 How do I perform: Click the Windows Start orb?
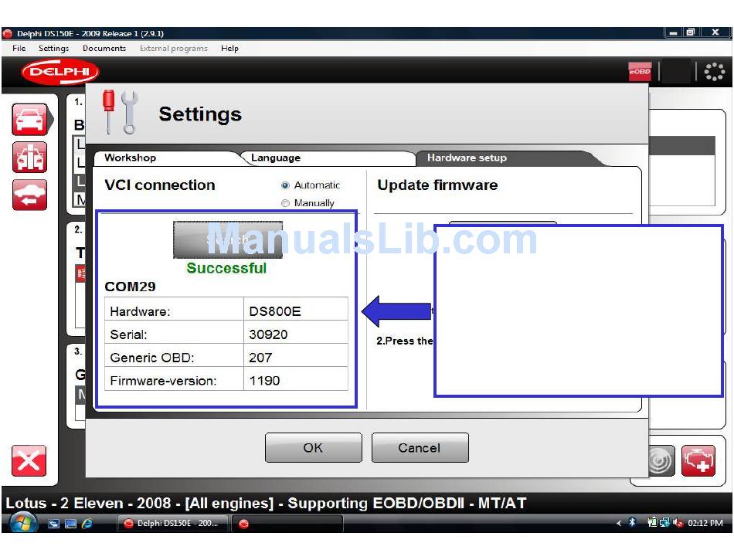[x=23, y=523]
